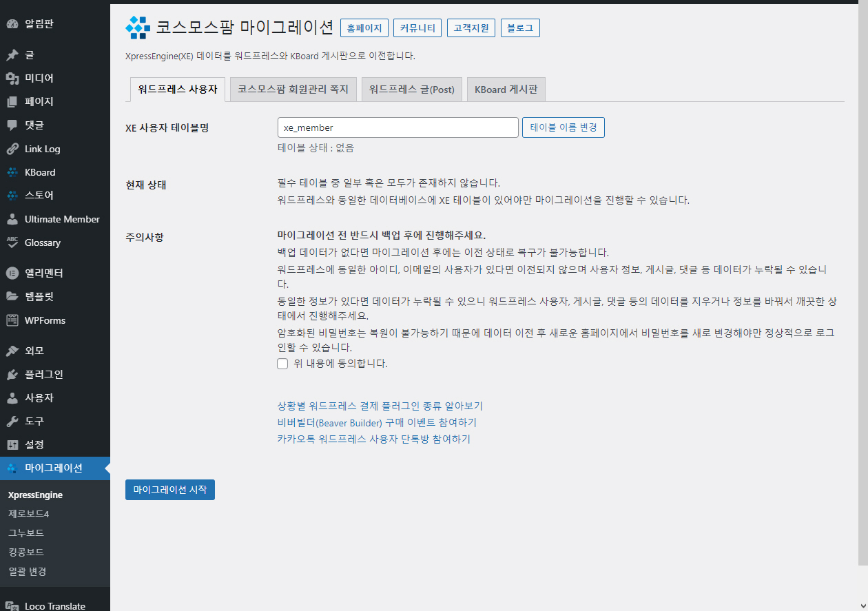Switch to the KBoard 게시판 tab

pos(506,90)
